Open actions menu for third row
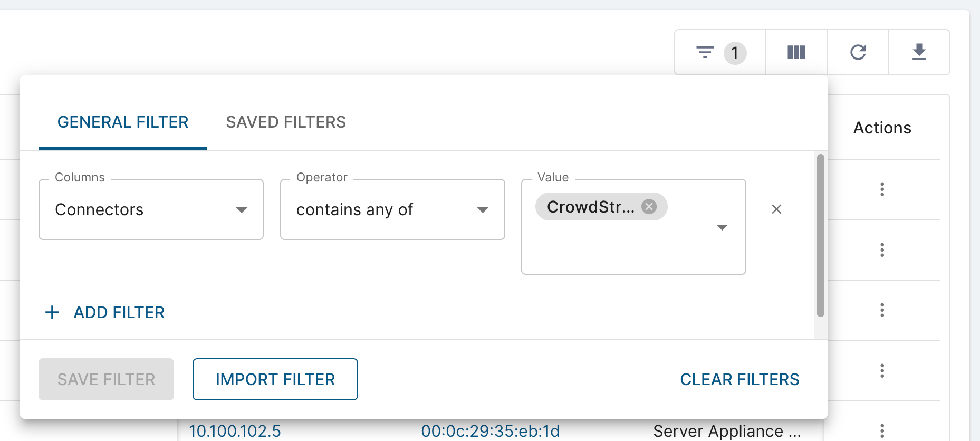Screen dimensions: 980x441 [x=882, y=310]
